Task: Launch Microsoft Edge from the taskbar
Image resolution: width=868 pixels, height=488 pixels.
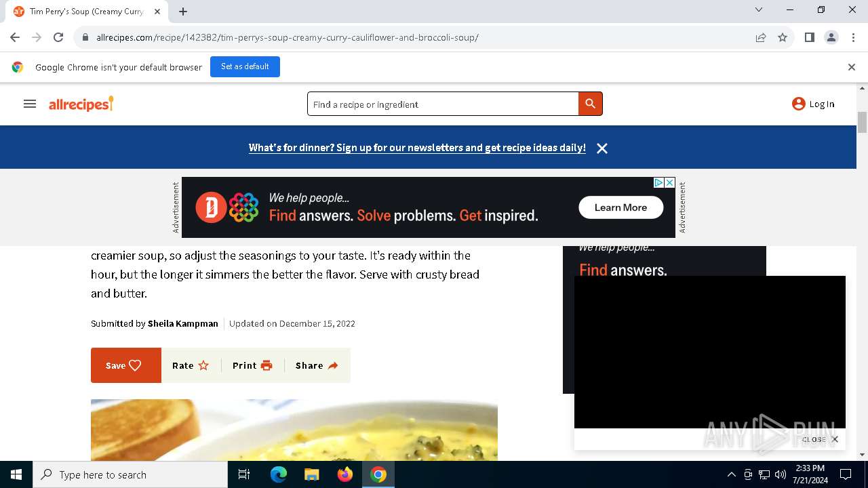Action: 279,474
